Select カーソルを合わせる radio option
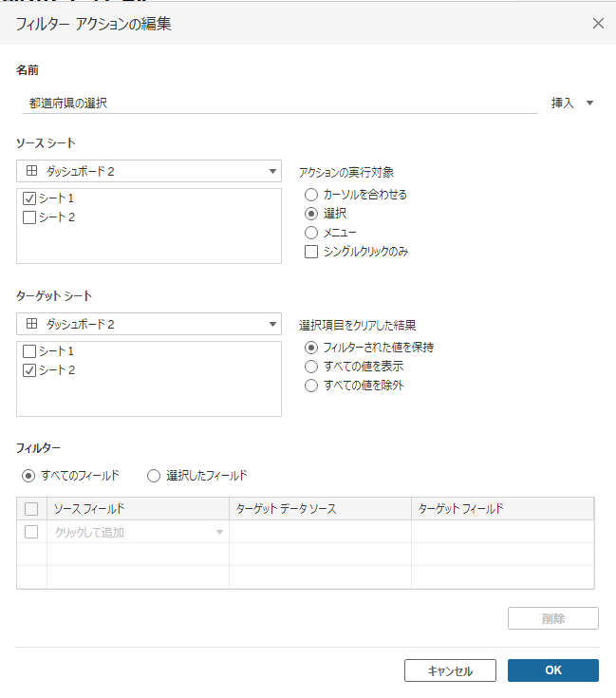This screenshot has height=698, width=616. coord(310,195)
